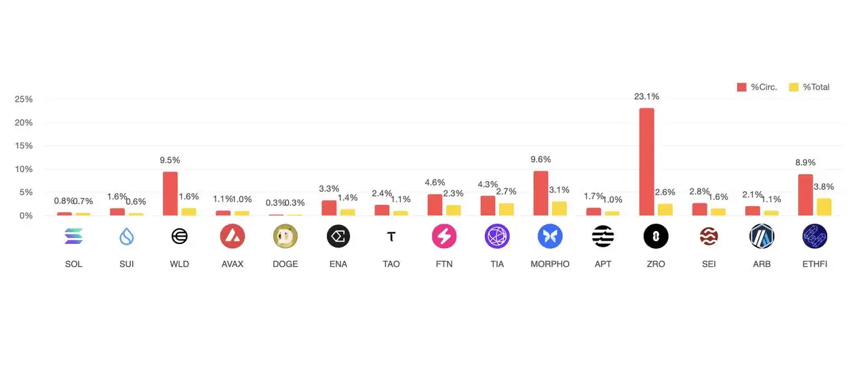Click the red Avalanche (AVAX) icon
868x366 pixels.
tap(232, 236)
